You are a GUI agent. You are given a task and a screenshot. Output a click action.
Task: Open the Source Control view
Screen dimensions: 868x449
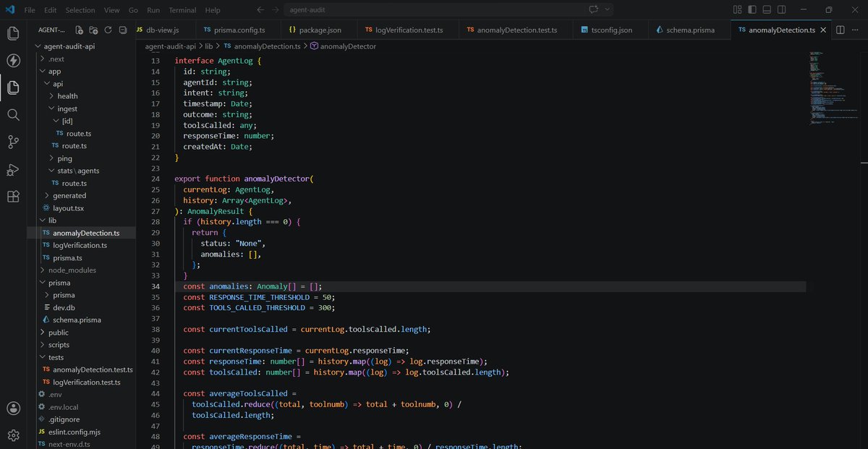[12, 142]
